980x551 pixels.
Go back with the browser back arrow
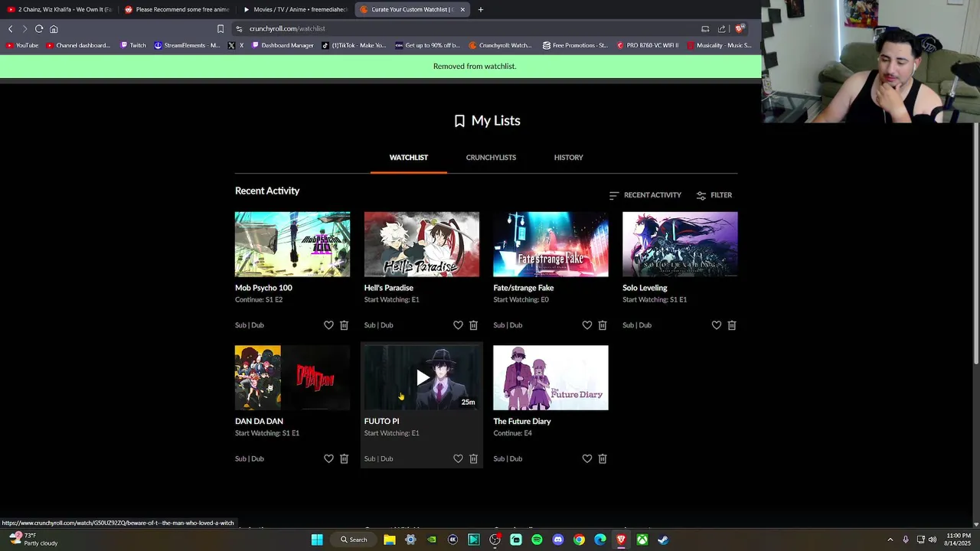tap(11, 29)
